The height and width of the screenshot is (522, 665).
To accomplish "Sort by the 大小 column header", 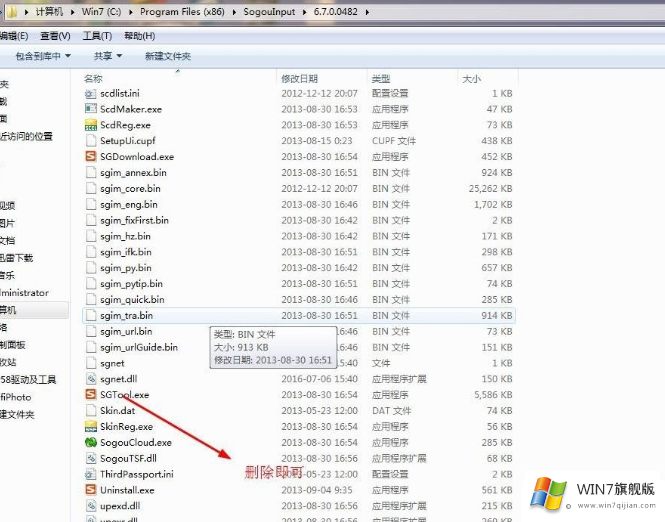I will (472, 79).
